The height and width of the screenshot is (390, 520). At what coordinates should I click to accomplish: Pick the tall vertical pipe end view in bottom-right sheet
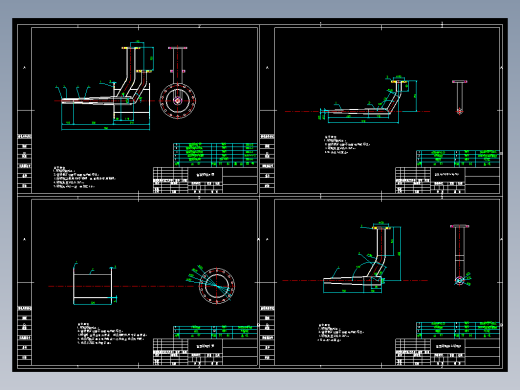pyautogui.click(x=461, y=255)
